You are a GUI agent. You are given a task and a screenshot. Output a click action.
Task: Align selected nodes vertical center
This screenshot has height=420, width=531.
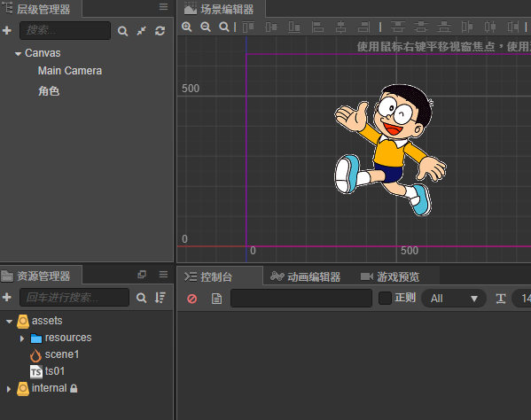[271, 27]
